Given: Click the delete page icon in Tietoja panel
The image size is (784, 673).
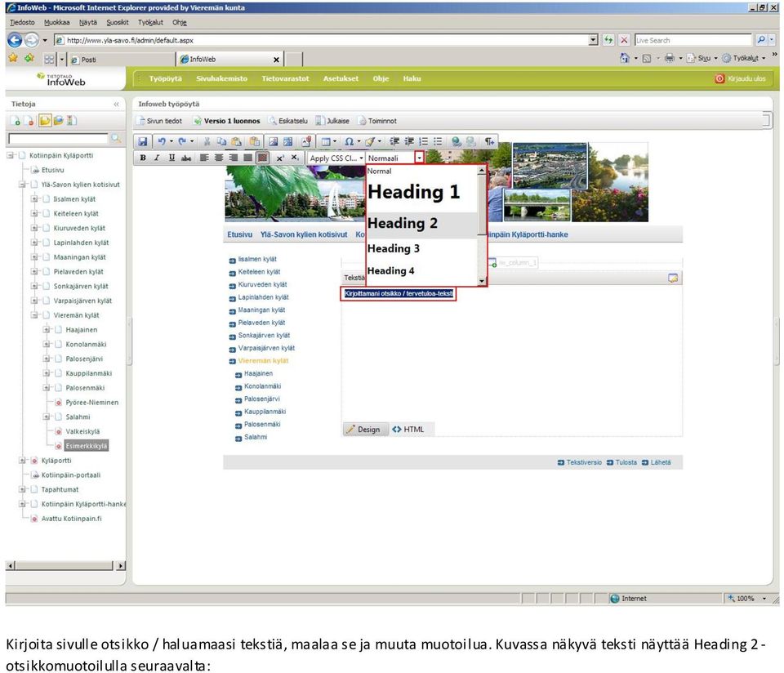Looking at the screenshot, I should [x=29, y=121].
